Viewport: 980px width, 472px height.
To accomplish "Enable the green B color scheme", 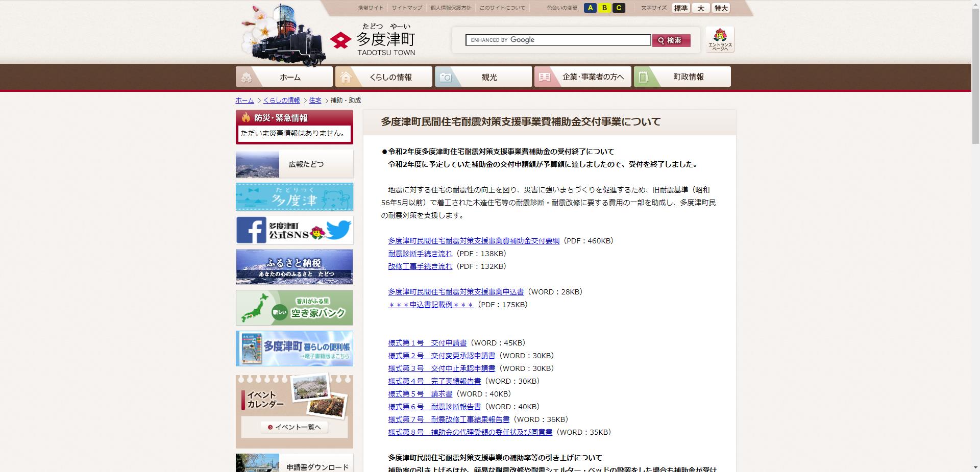I will click(604, 8).
